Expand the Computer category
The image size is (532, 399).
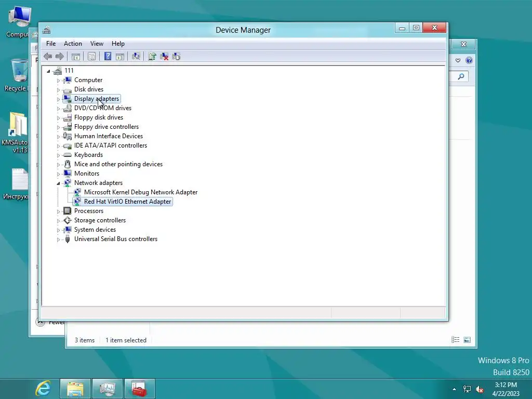(x=58, y=81)
